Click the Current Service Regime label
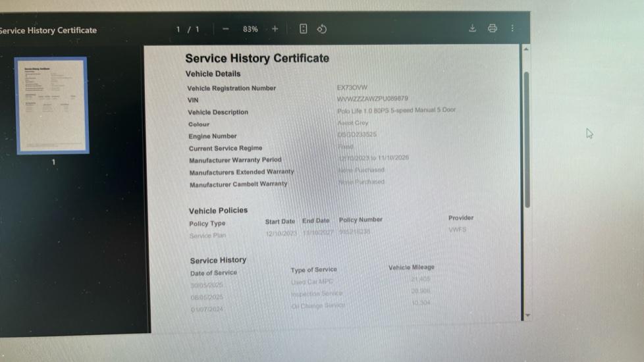The width and height of the screenshot is (644, 362). click(x=225, y=148)
